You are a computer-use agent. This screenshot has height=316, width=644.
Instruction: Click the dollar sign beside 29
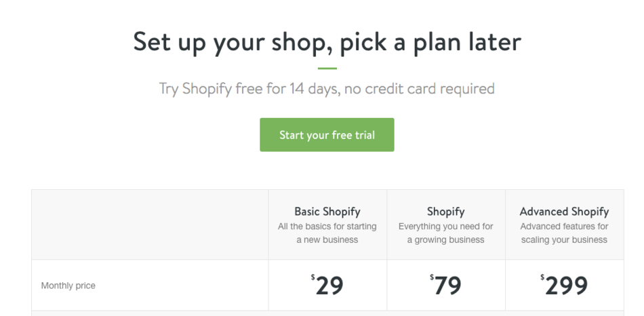tap(313, 277)
